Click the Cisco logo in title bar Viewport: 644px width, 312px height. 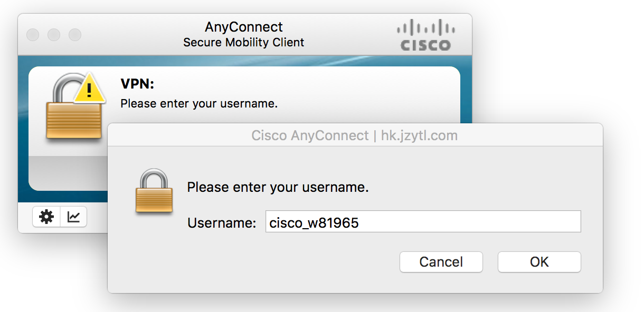click(425, 35)
